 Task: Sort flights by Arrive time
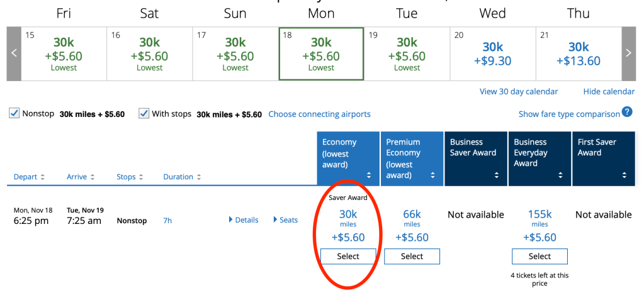point(81,177)
